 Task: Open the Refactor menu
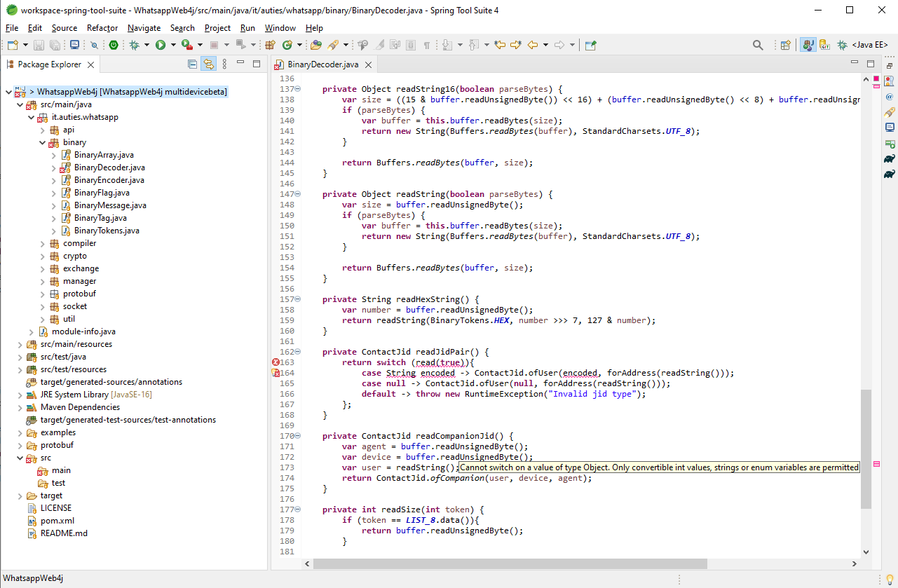(102, 28)
